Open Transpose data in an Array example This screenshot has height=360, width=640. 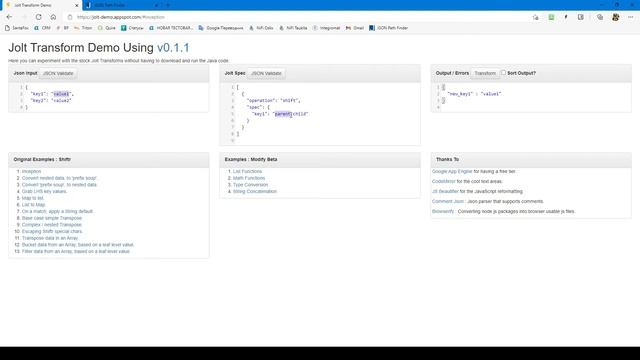50,238
